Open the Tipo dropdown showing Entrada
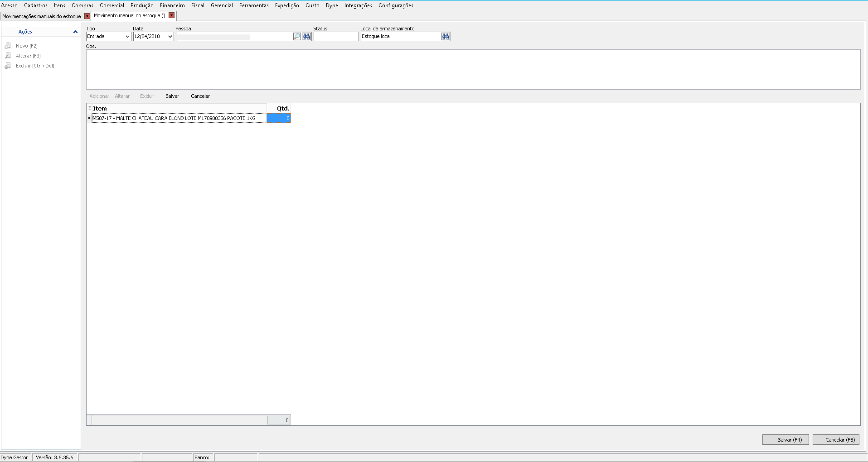Screen dimensions: 868x462 [x=127, y=37]
